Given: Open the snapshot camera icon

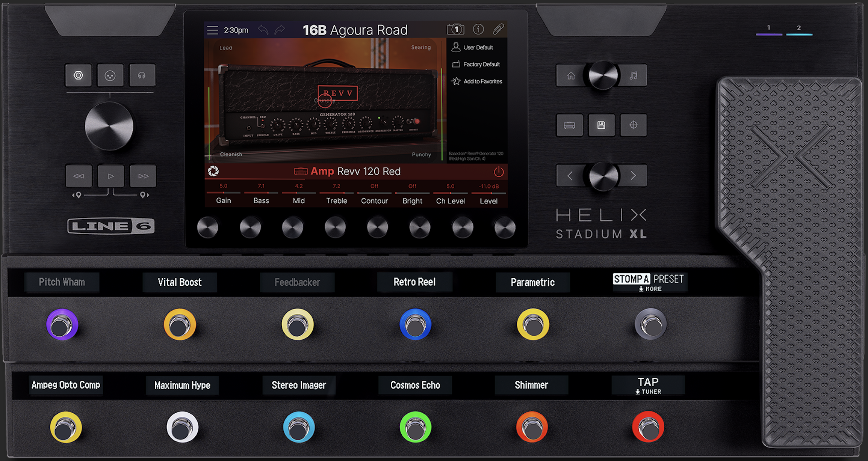Looking at the screenshot, I should [455, 29].
